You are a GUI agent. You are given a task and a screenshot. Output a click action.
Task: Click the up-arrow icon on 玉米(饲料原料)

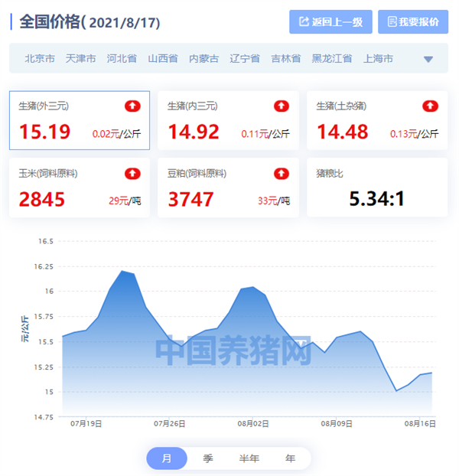[x=132, y=174]
